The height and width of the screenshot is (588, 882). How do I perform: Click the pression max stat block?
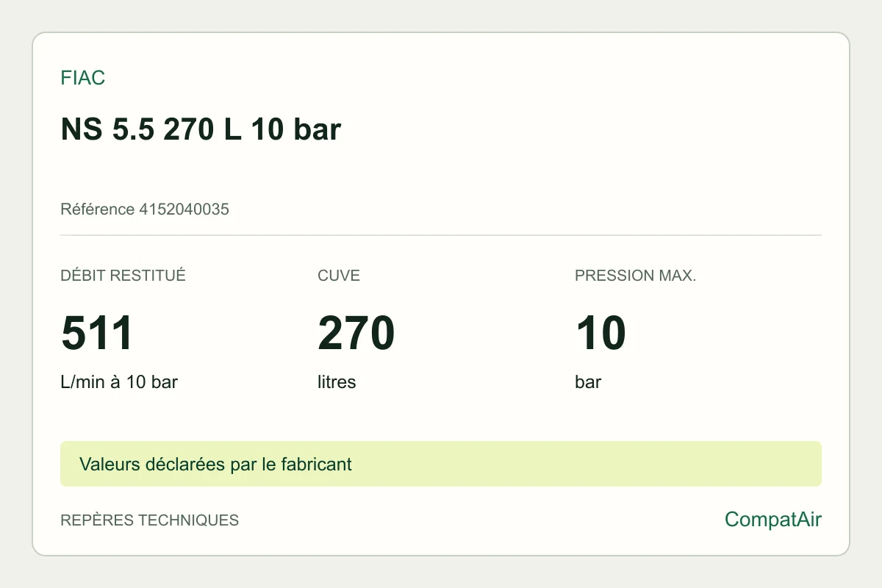[698, 331]
